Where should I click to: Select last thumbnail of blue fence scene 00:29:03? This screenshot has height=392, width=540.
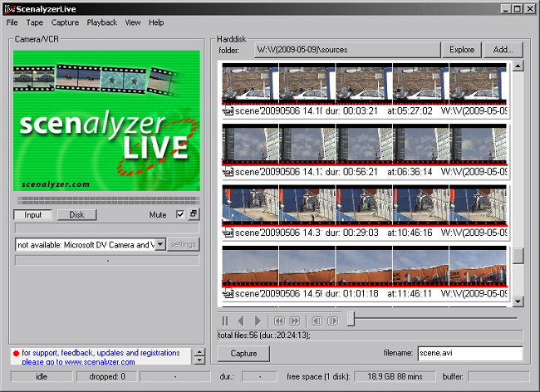(478, 204)
